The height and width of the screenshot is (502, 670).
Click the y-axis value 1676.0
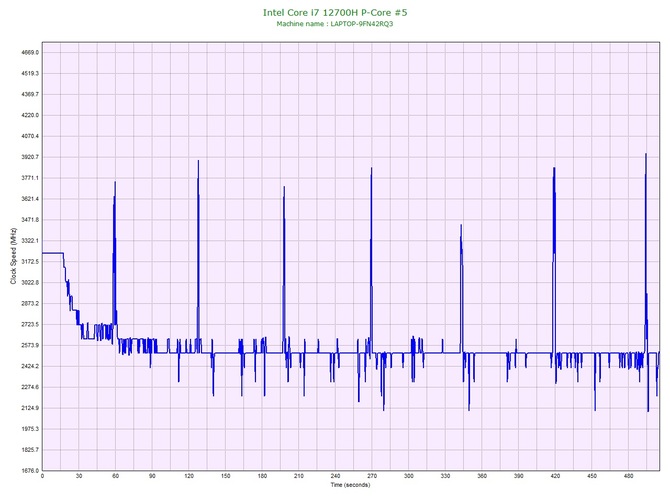tap(30, 471)
